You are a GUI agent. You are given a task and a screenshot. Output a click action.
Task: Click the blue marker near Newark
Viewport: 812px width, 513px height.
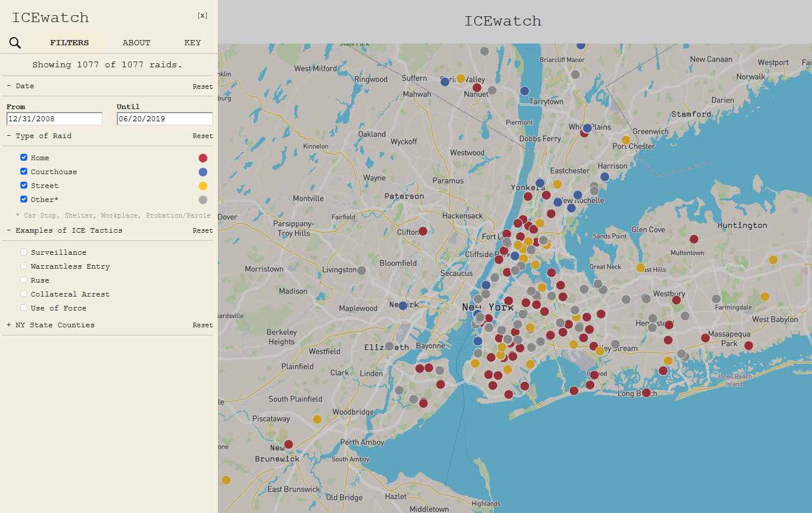[403, 305]
